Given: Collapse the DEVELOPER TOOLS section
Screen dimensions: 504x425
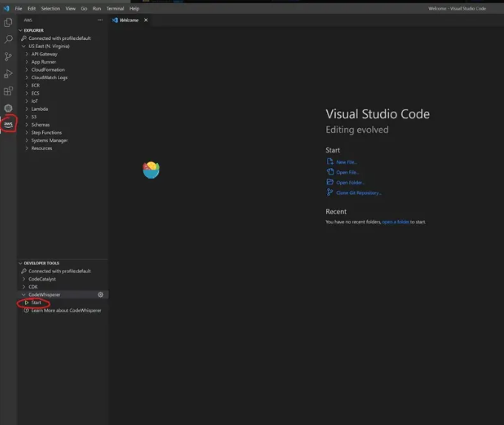Looking at the screenshot, I should tap(21, 263).
